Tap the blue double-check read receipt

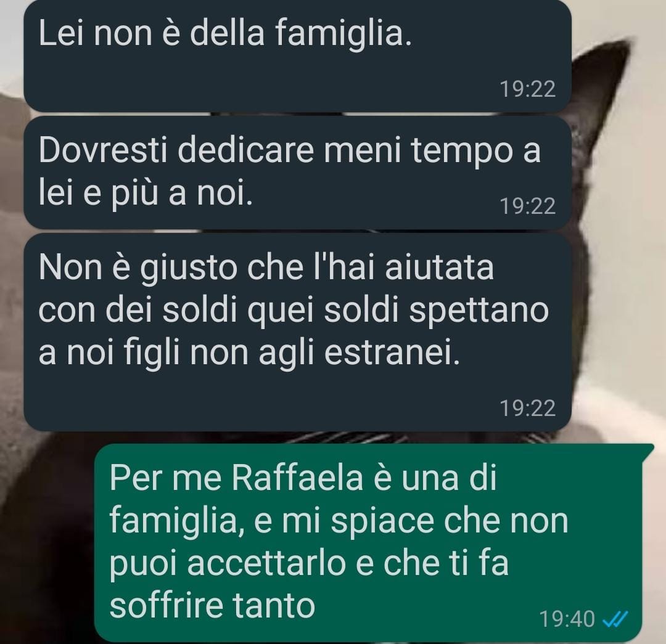[x=615, y=619]
